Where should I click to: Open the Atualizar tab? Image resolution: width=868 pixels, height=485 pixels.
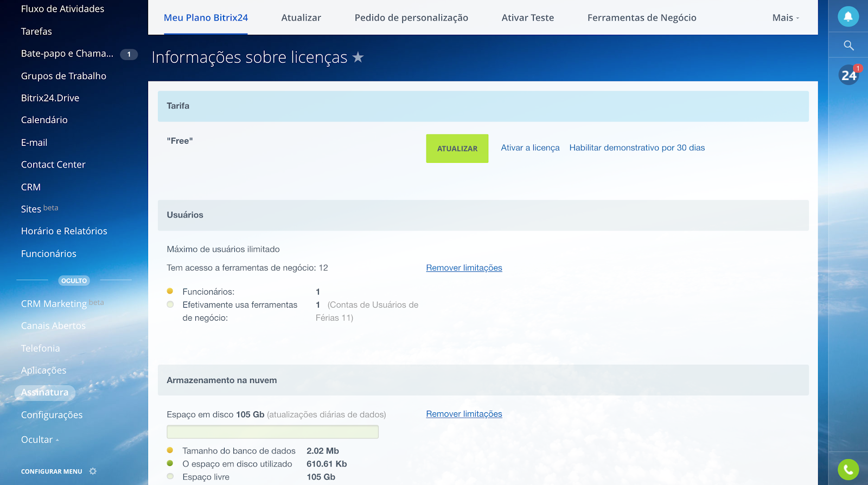pyautogui.click(x=301, y=18)
